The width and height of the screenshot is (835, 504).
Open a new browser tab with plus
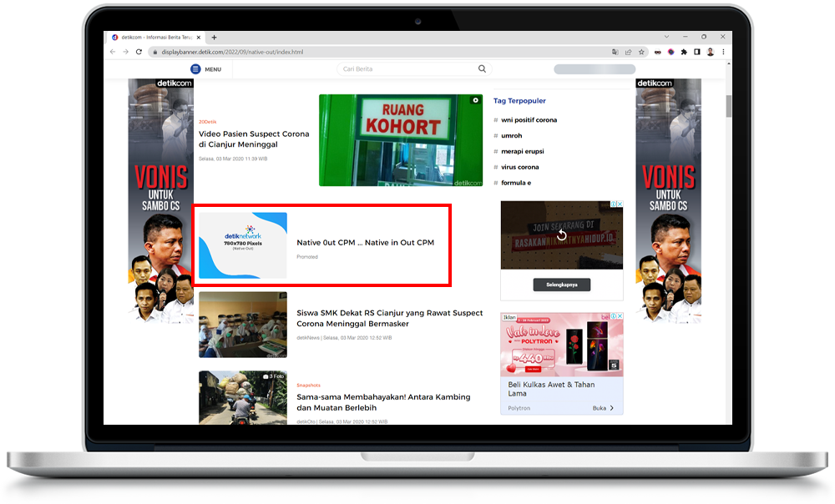[214, 38]
